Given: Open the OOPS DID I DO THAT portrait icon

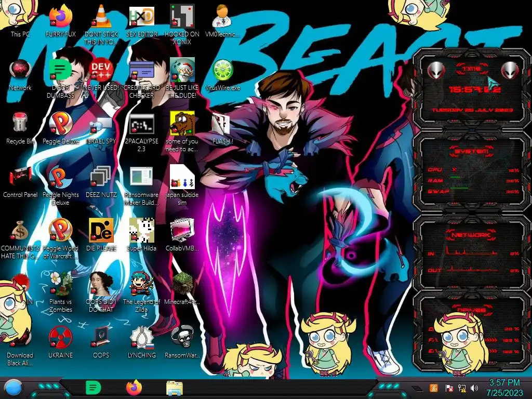Looking at the screenshot, I should [x=101, y=292].
